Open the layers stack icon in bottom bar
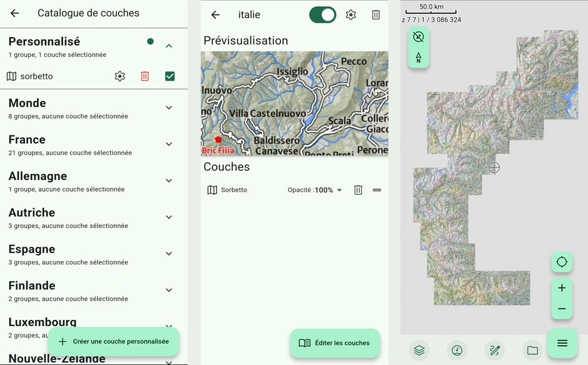 pos(419,351)
